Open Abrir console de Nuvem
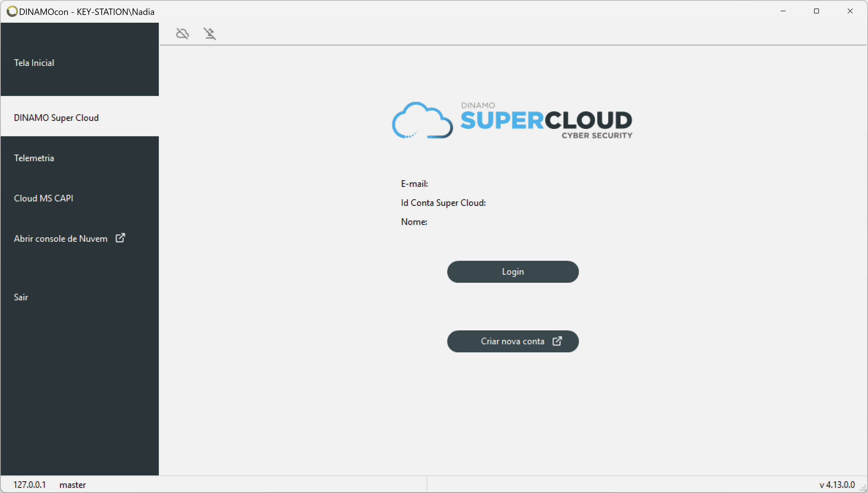Image resolution: width=868 pixels, height=493 pixels. click(80, 239)
